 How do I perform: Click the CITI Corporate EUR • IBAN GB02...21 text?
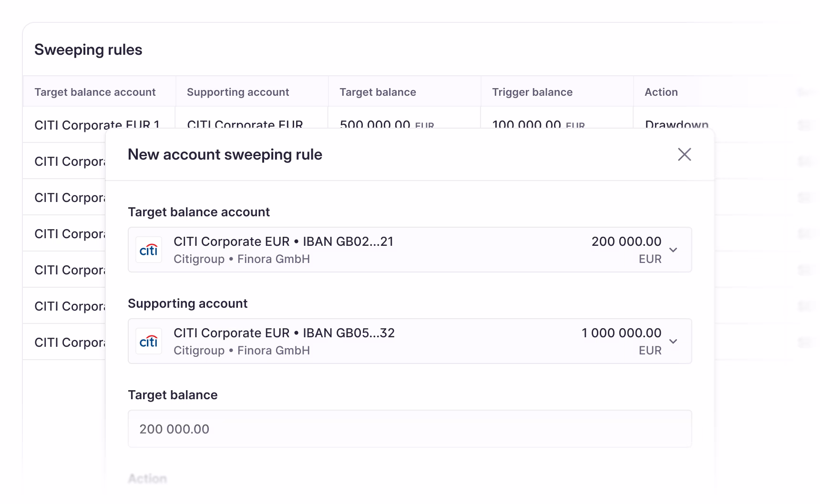point(283,242)
